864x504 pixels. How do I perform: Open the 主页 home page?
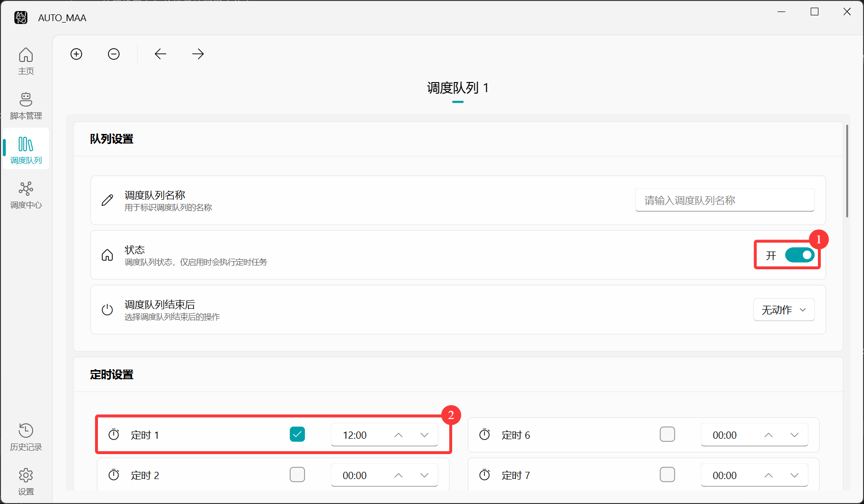pyautogui.click(x=26, y=61)
